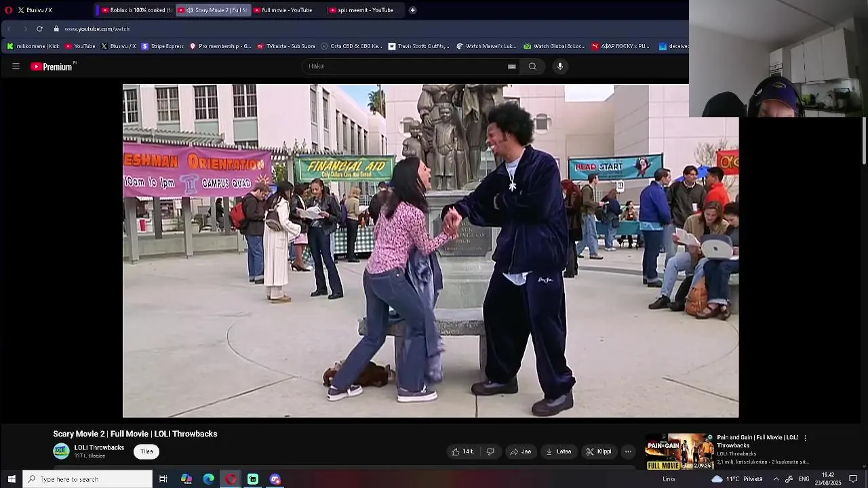Show hidden system tray icons chevron
868x488 pixels.
[776, 479]
